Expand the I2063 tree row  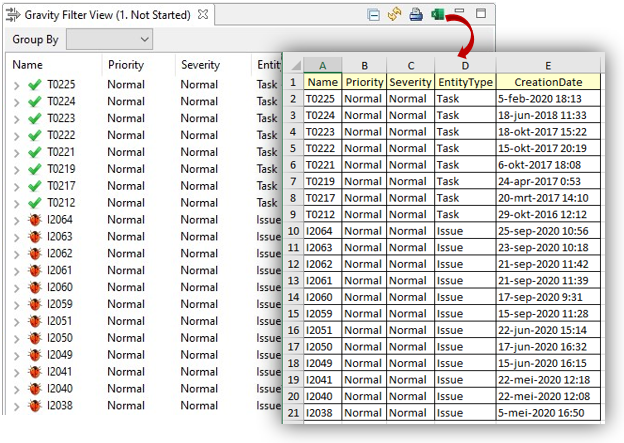pyautogui.click(x=17, y=236)
